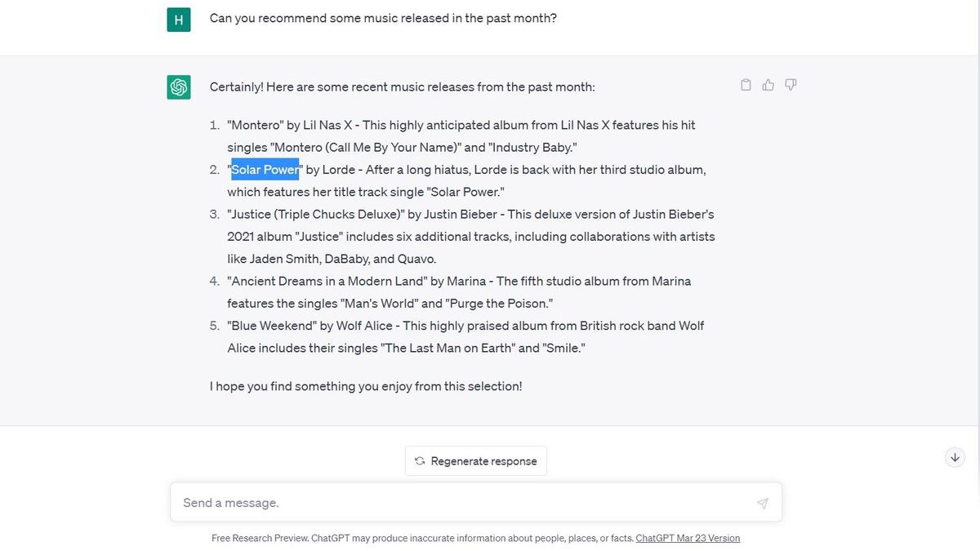Click the line "I hope you find something you enjoy"

pos(366,386)
